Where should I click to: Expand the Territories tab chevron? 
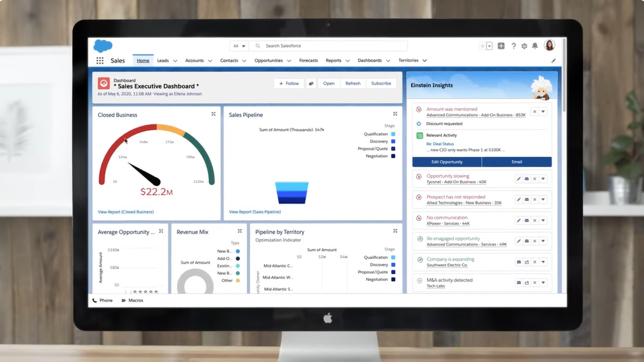[424, 61]
